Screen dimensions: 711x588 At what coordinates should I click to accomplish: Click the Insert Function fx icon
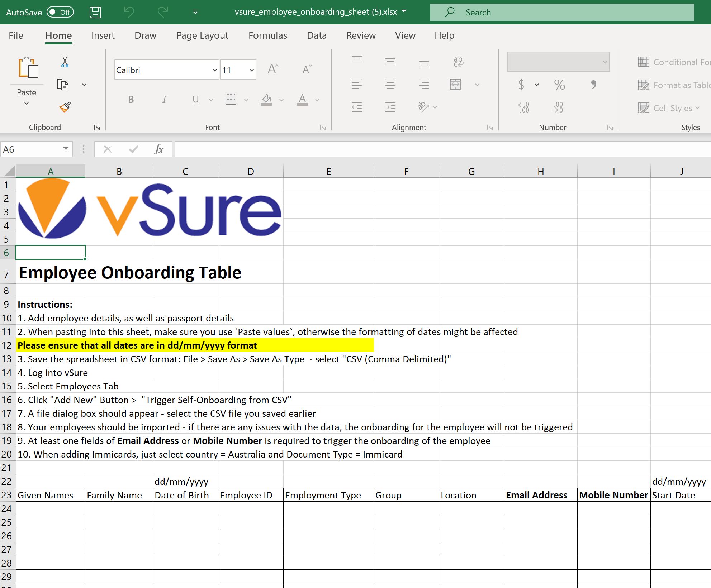pyautogui.click(x=159, y=149)
